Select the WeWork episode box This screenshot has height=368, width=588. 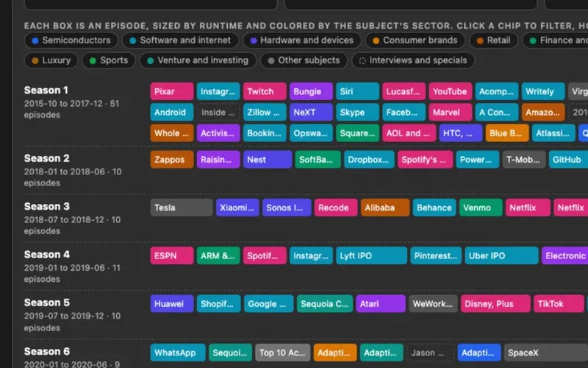coord(433,304)
